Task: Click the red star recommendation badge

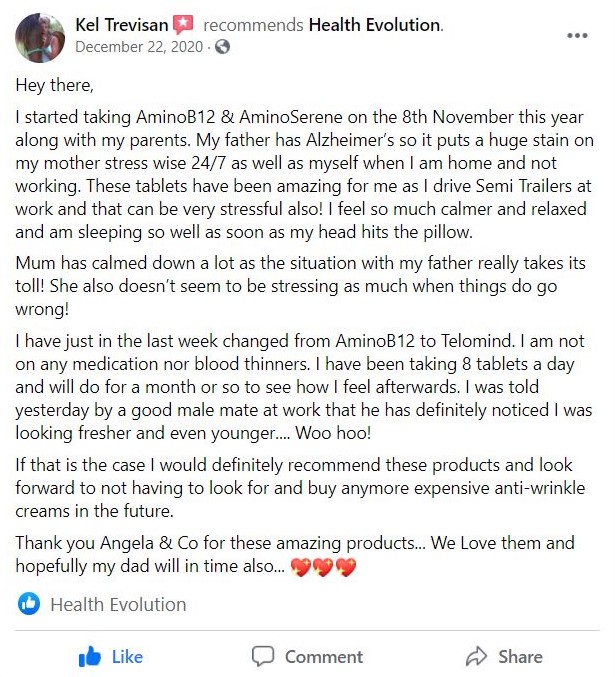Action: [183, 25]
